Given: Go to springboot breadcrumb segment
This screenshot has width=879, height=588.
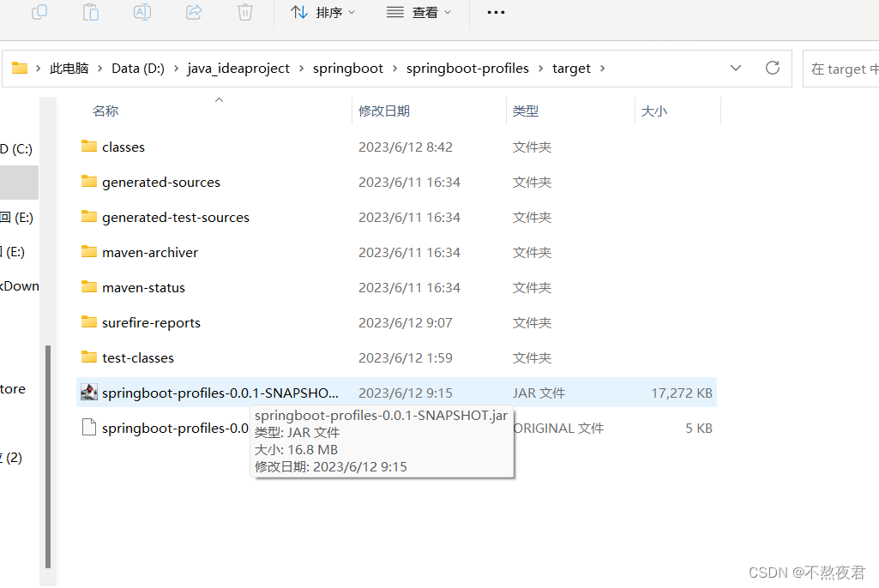Looking at the screenshot, I should tap(348, 69).
